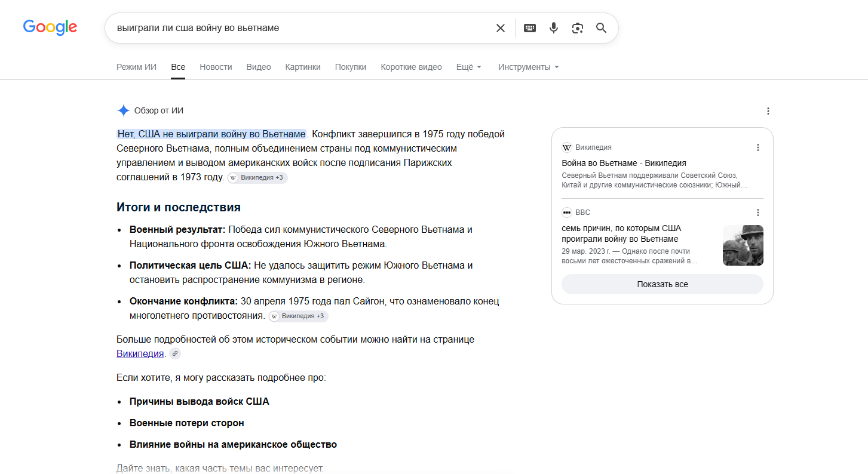868x474 pixels.
Task: Click the Wikipedia logo in the sources card
Action: (567, 147)
